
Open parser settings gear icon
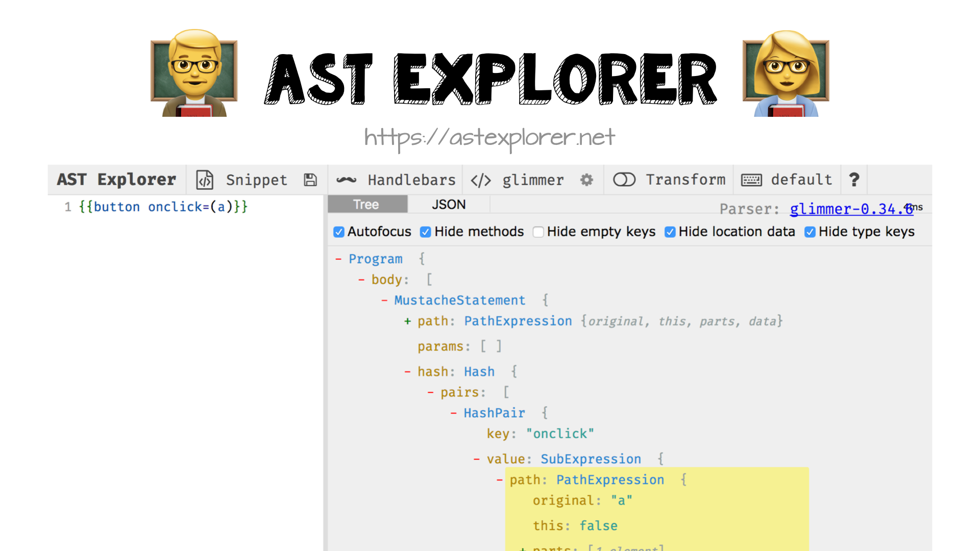coord(586,180)
